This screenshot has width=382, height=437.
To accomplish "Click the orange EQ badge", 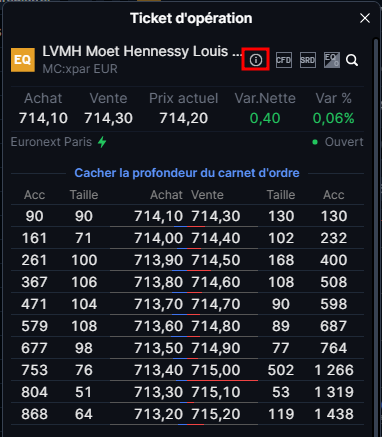I will tap(23, 60).
